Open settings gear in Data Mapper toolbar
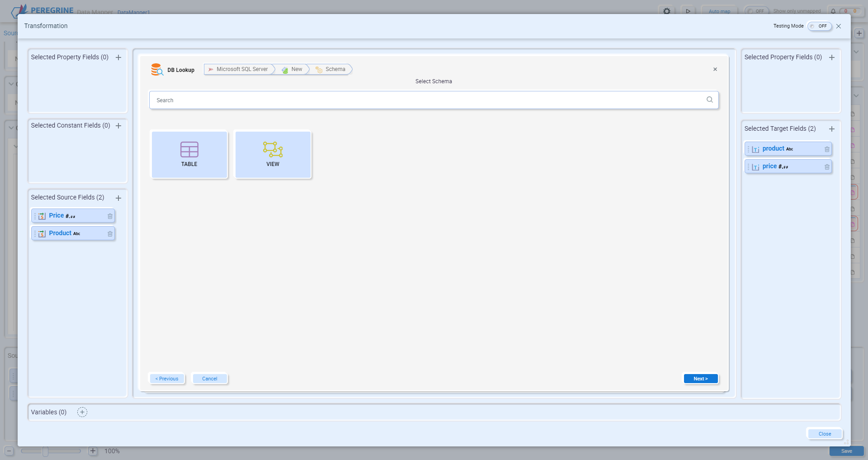The width and height of the screenshot is (868, 460). [667, 11]
